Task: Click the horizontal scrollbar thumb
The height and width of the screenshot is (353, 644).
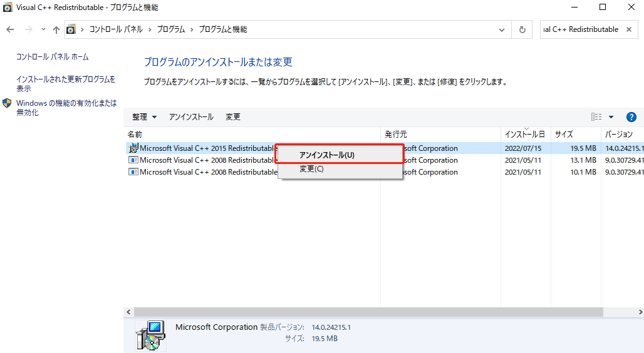Action: click(x=368, y=312)
